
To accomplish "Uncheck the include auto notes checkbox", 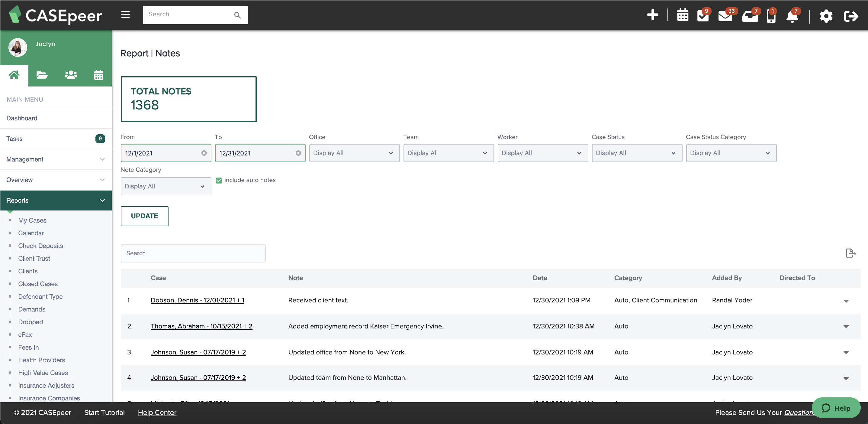I will click(x=219, y=180).
